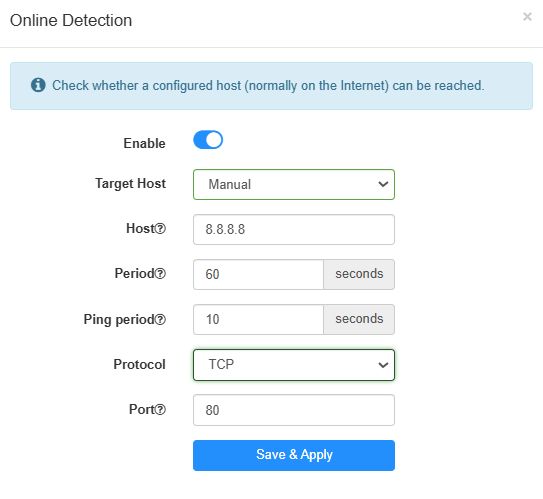Close the Online Detection dialog
Screen dimensions: 543x499
click(x=527, y=17)
